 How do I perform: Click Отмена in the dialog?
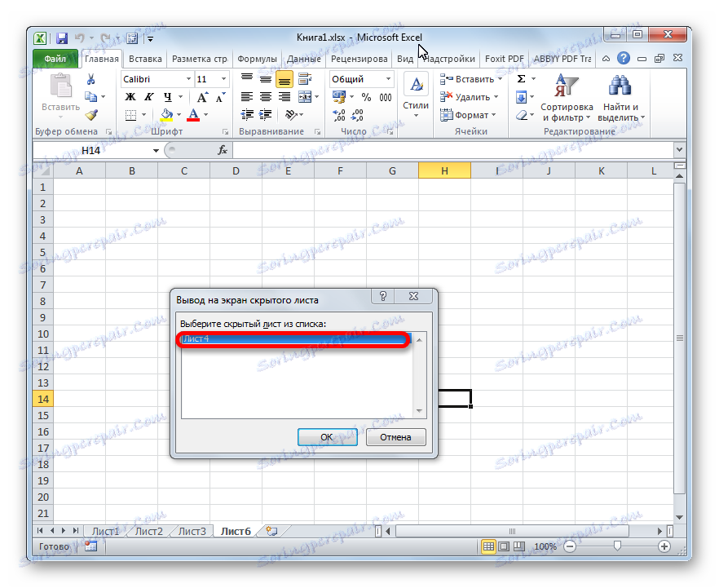click(395, 437)
